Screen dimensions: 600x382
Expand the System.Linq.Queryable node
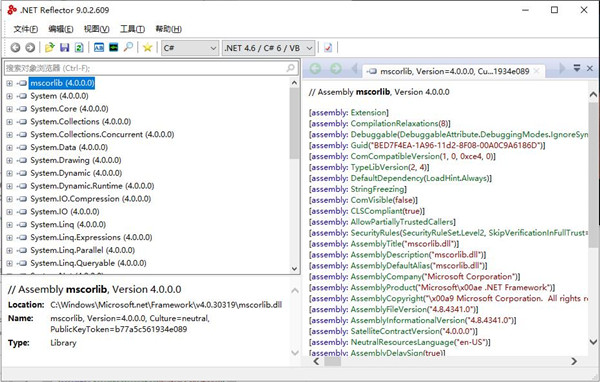pos(10,263)
